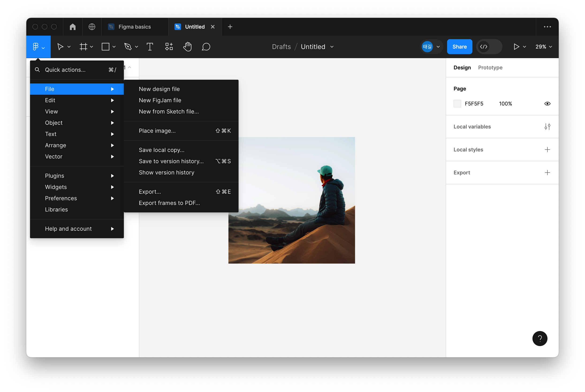Toggle Dev Mode switch
This screenshot has width=585, height=392.
click(489, 47)
